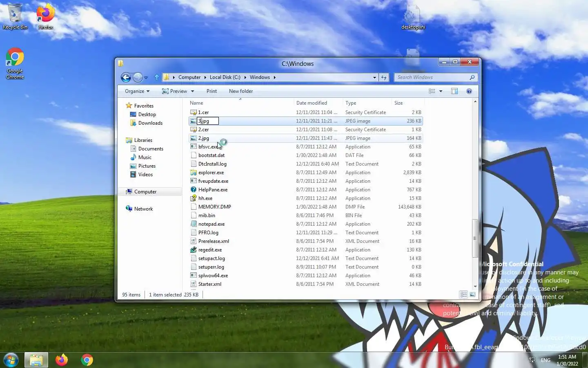Expand breadcrumb arrow after Computer
Screen dimensions: 588x368
[x=205, y=77]
